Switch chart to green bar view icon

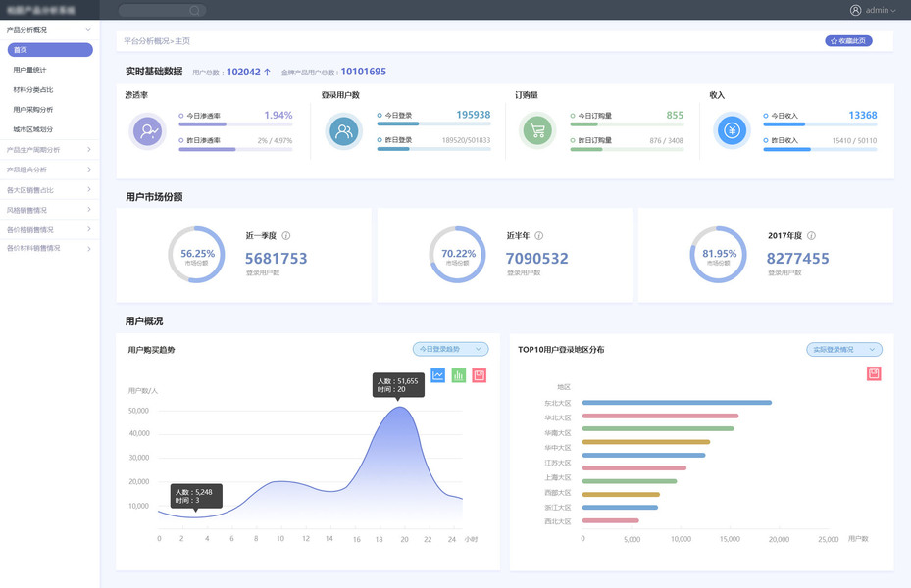(x=458, y=375)
